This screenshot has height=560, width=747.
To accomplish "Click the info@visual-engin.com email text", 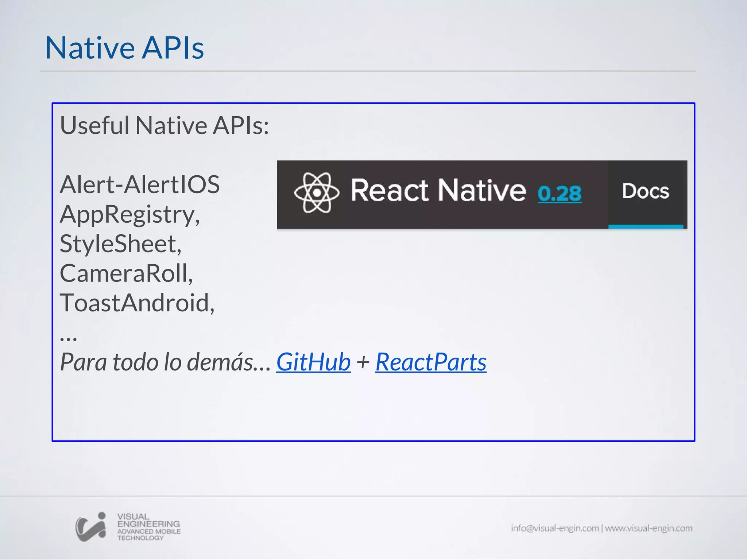I will pos(555,528).
